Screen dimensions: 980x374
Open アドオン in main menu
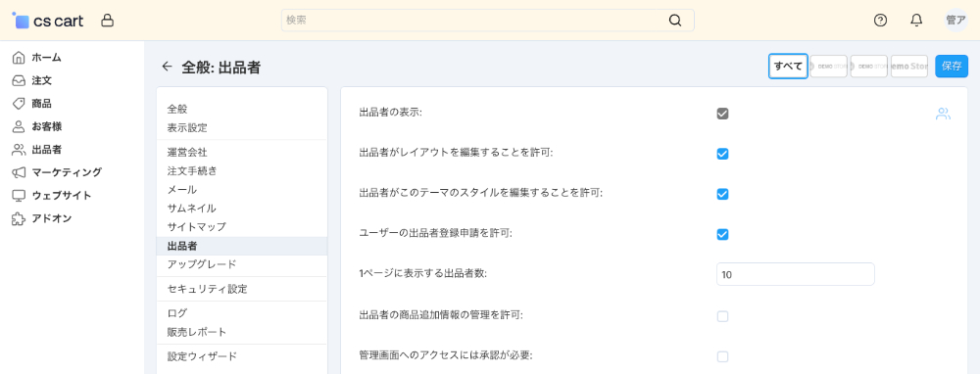52,218
